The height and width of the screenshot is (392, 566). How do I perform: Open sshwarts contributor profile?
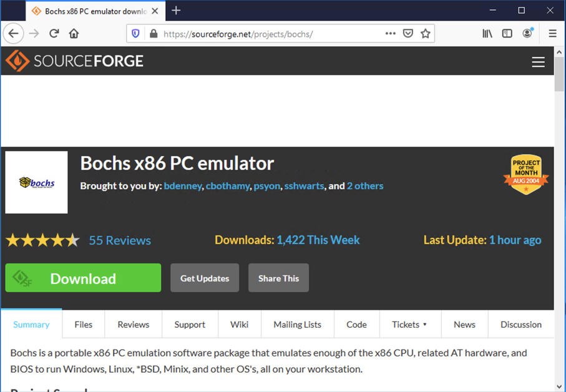304,186
